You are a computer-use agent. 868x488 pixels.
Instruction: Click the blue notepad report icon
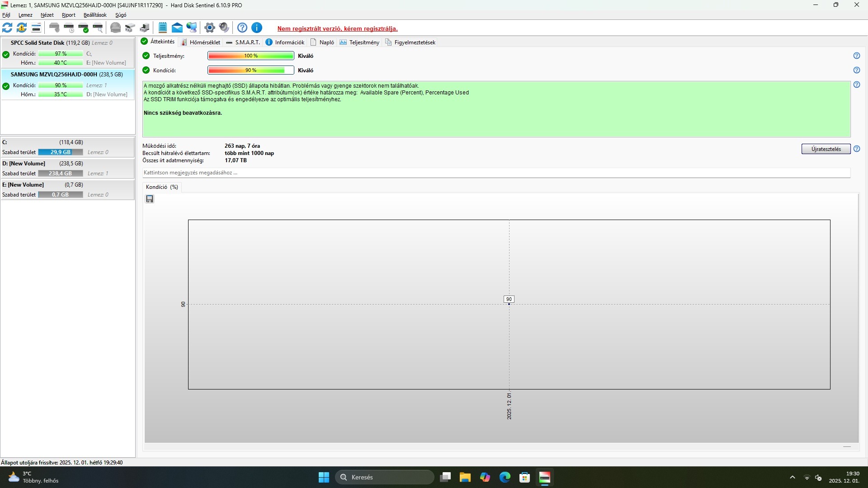tap(163, 28)
